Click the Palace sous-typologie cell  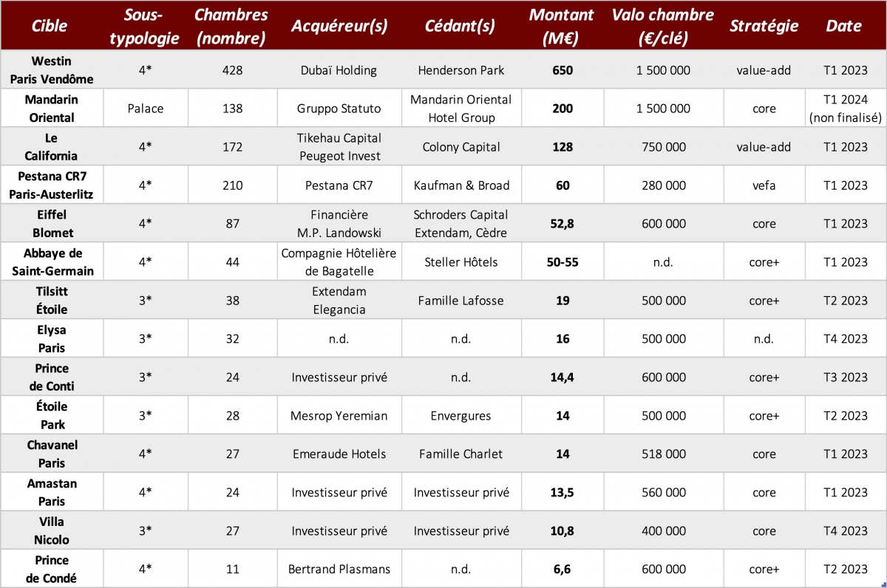146,109
